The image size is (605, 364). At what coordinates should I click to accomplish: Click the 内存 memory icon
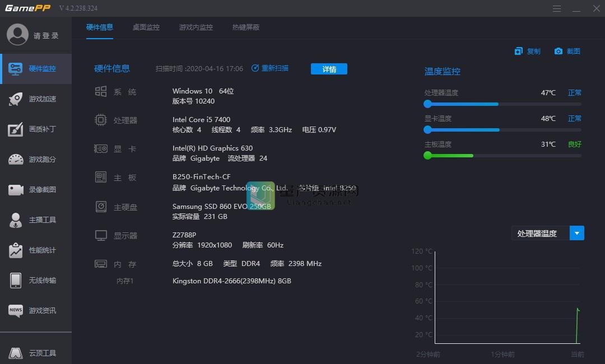101,264
